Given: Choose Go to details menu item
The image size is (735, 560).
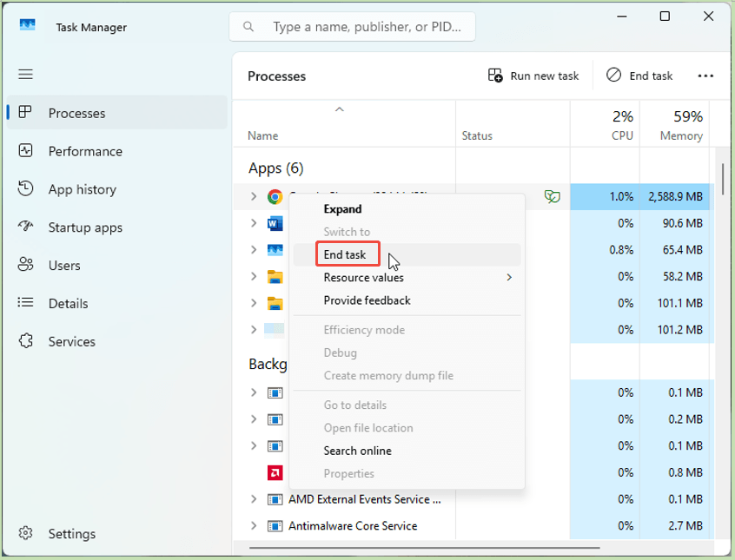Looking at the screenshot, I should click(407, 405).
